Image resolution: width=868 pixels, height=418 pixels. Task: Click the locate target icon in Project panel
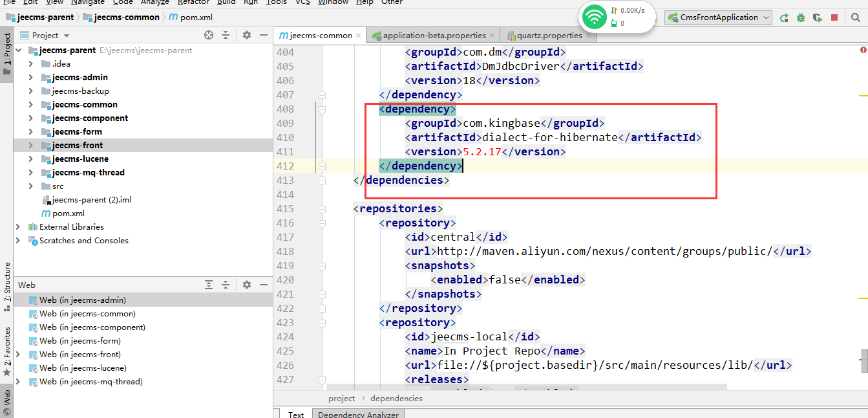tap(209, 36)
